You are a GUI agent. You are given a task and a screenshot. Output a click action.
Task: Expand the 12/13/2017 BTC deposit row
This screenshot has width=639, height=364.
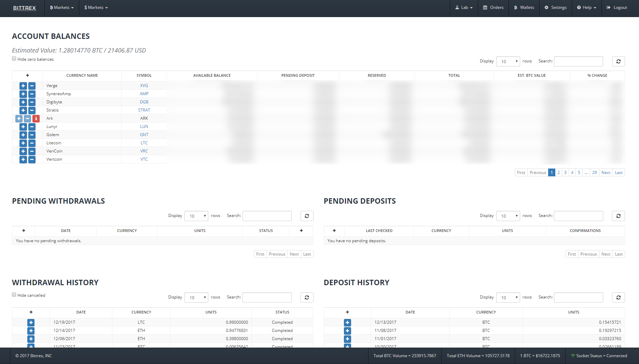pyautogui.click(x=347, y=323)
